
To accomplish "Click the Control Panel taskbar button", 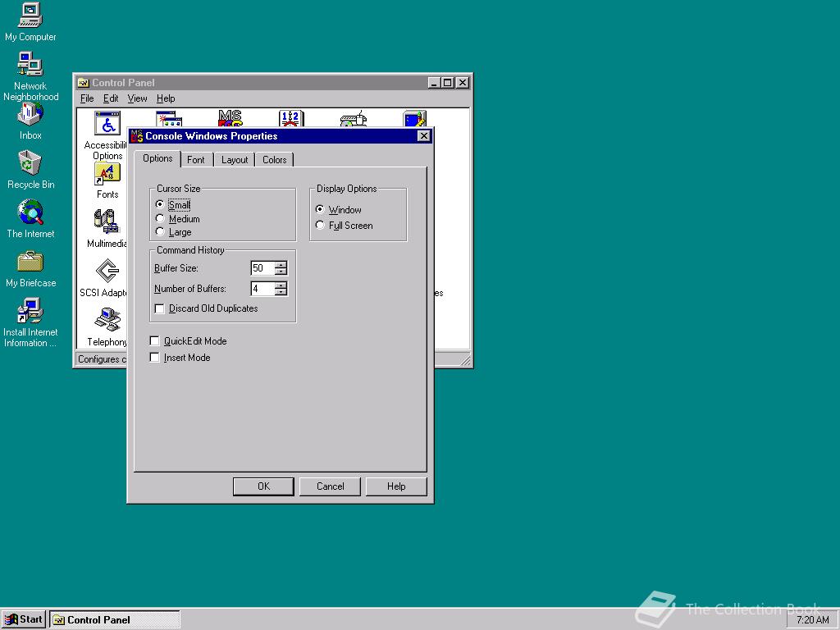I will coord(115,620).
